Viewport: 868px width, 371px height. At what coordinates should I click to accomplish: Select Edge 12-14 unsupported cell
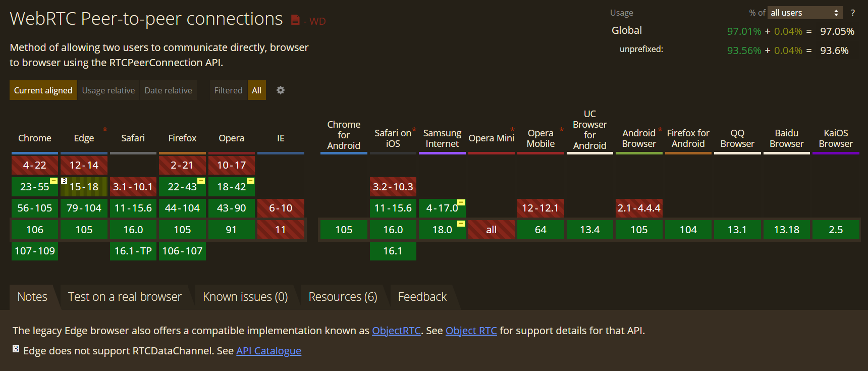pos(84,165)
